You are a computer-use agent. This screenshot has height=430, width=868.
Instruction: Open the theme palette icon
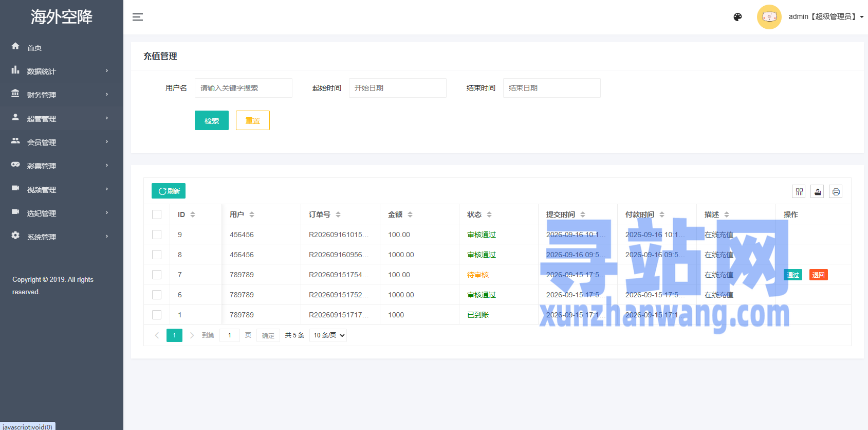pyautogui.click(x=737, y=17)
